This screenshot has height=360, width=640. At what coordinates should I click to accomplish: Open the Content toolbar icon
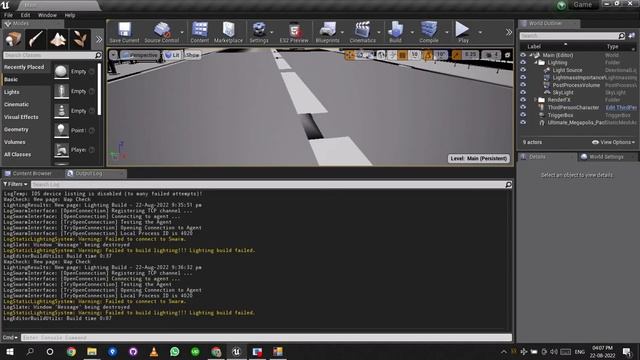pos(200,32)
